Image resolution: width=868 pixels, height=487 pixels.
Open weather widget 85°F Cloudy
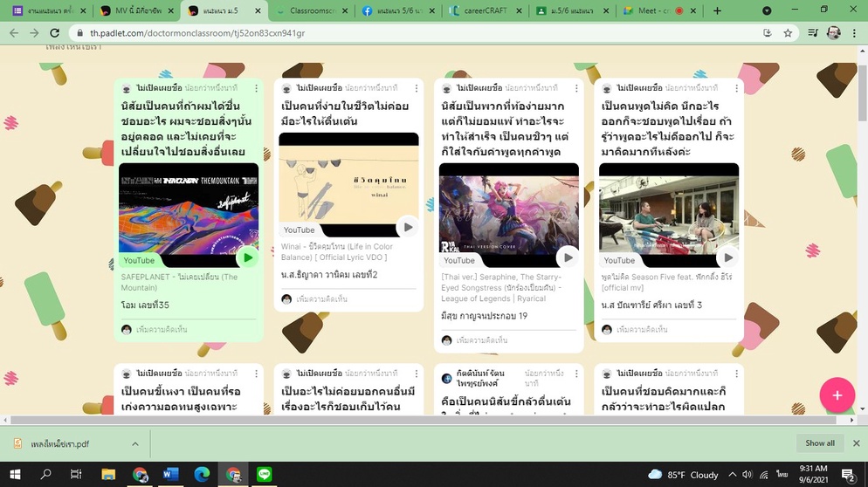coord(683,474)
